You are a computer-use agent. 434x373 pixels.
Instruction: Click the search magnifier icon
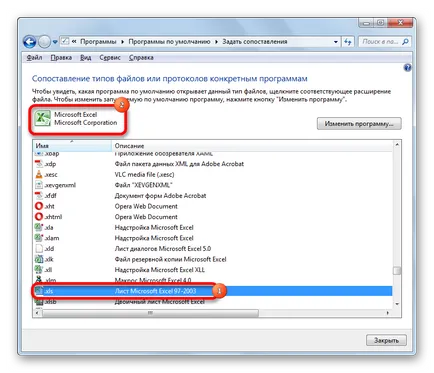point(405,42)
